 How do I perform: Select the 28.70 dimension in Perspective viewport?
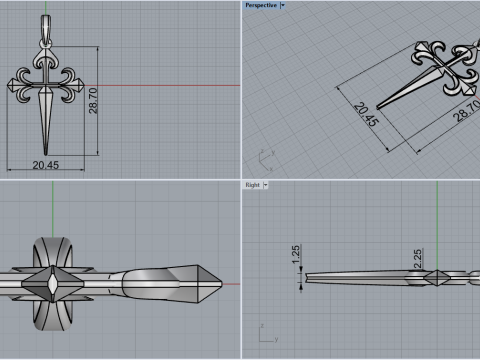click(467, 112)
